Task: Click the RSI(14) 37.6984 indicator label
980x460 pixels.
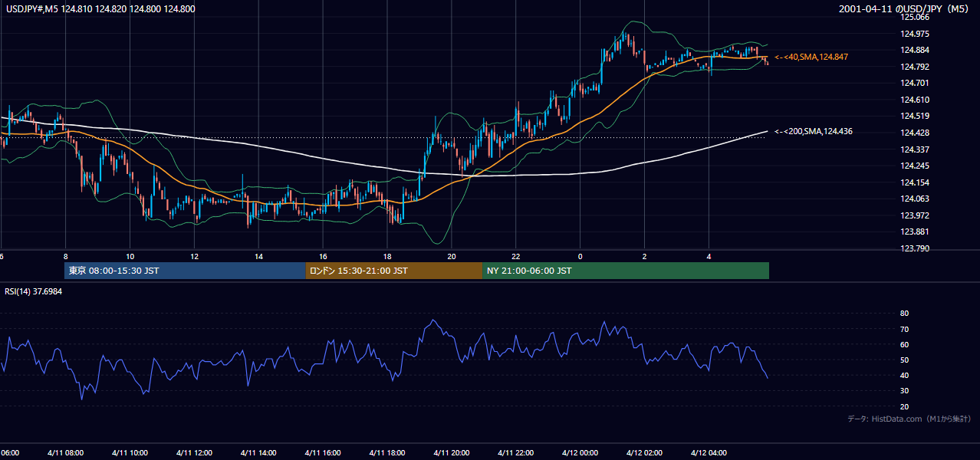Action: [x=34, y=291]
